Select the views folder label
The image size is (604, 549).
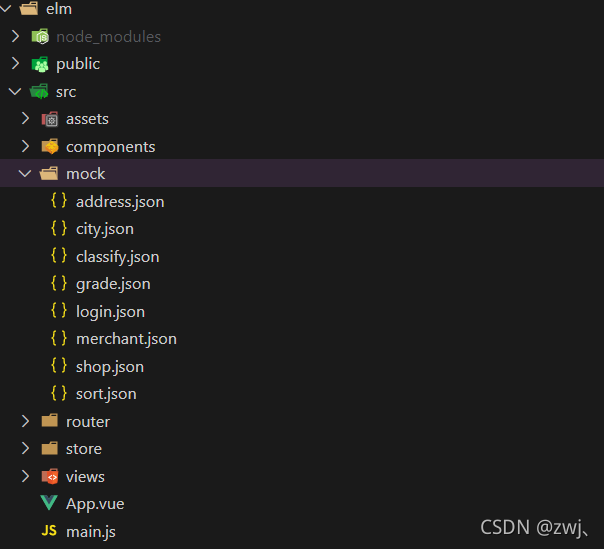(x=85, y=477)
